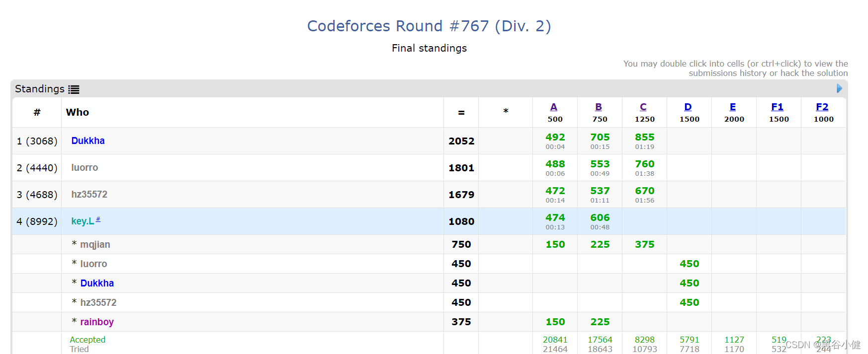The height and width of the screenshot is (354, 868).
Task: Open Dukkha's profile in rank 1 row
Action: pyautogui.click(x=88, y=141)
